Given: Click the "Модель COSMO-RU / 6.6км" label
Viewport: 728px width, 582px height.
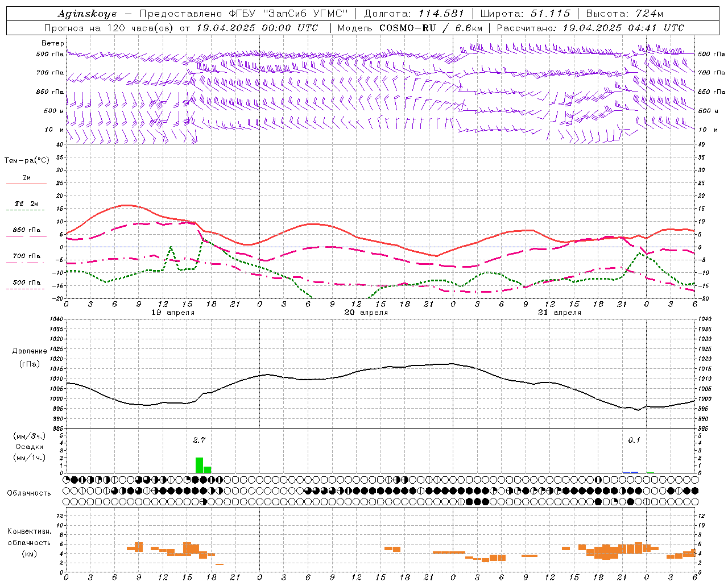Looking at the screenshot, I should (410, 28).
